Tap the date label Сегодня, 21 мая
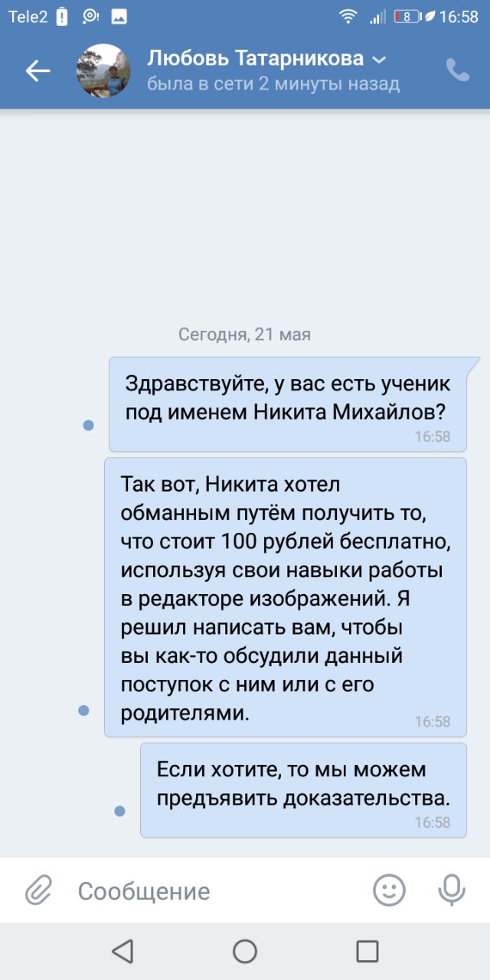The height and width of the screenshot is (980, 490). point(244,334)
